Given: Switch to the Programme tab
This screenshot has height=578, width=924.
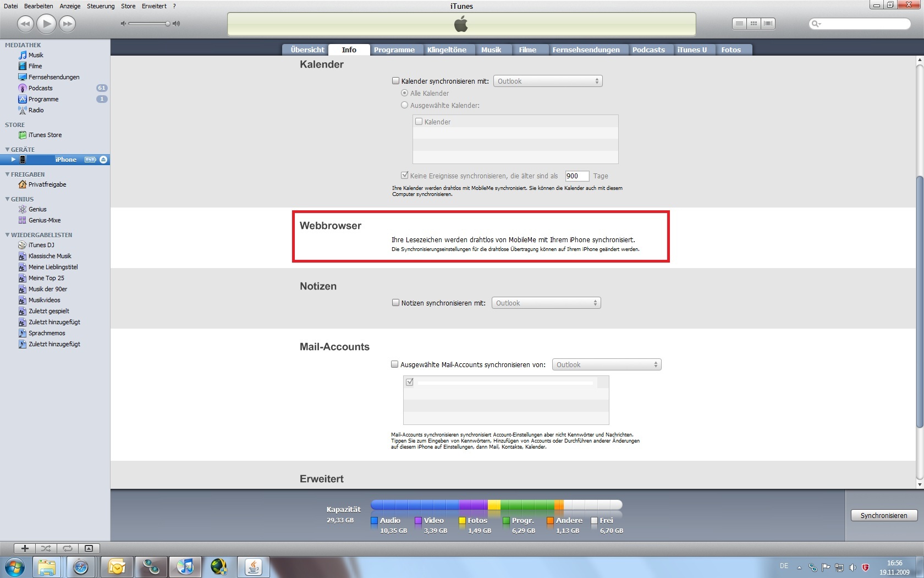Looking at the screenshot, I should 394,50.
